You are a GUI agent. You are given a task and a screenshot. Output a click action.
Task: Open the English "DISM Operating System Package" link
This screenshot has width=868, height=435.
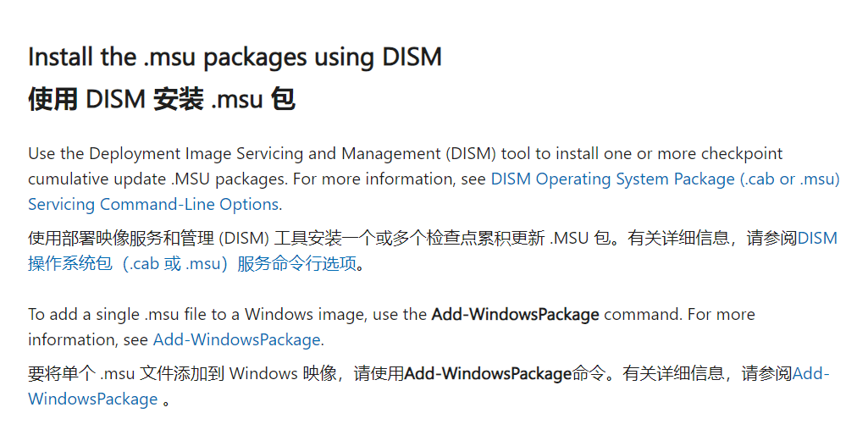coord(613,179)
